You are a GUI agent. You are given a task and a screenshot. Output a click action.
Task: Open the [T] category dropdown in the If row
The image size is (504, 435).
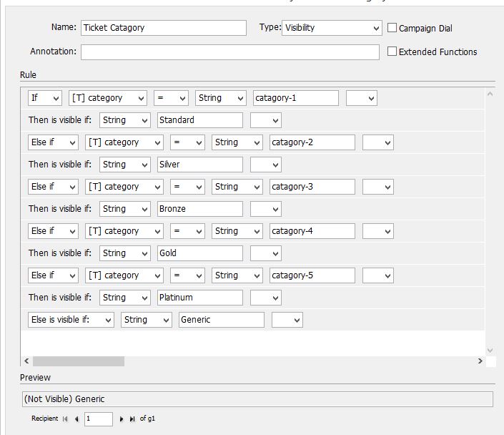pyautogui.click(x=108, y=98)
